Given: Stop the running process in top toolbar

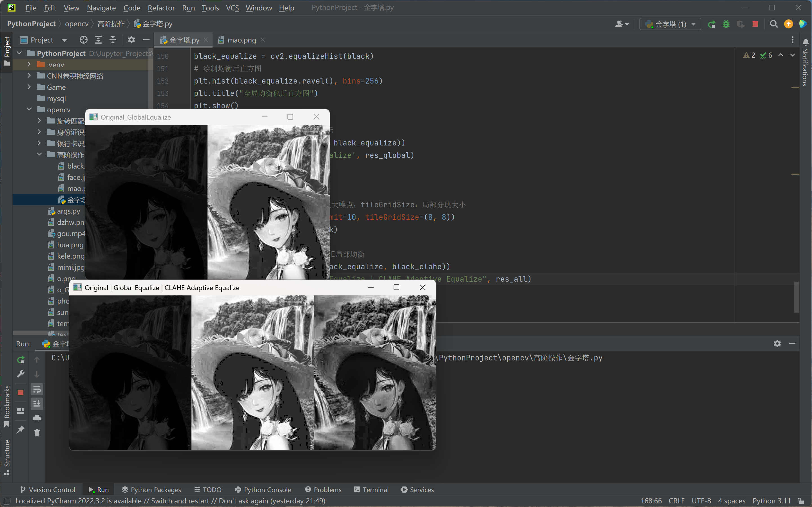Looking at the screenshot, I should point(755,24).
